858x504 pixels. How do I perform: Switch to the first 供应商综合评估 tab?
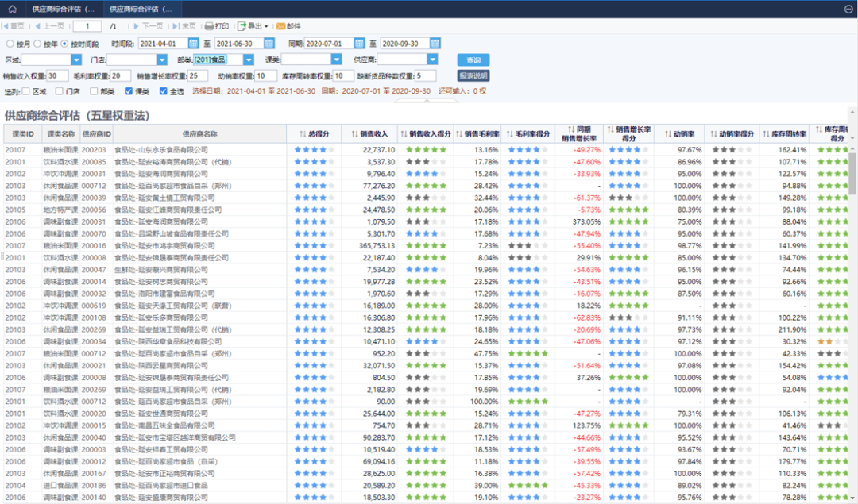62,9
